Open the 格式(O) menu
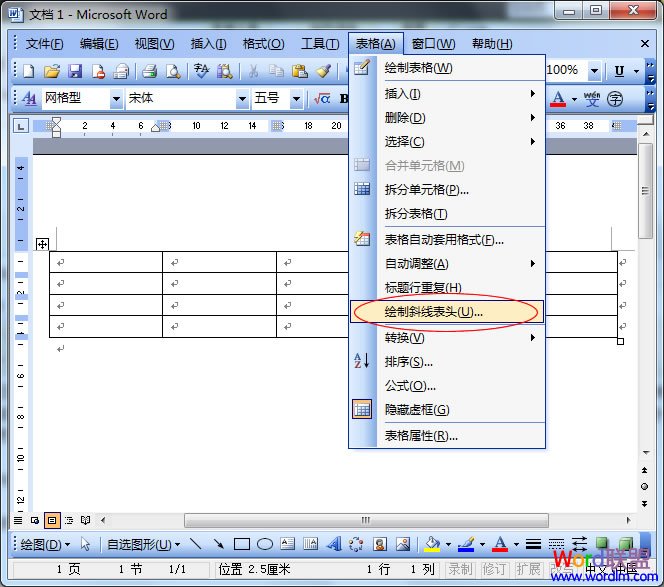This screenshot has height=587, width=664. [x=263, y=44]
